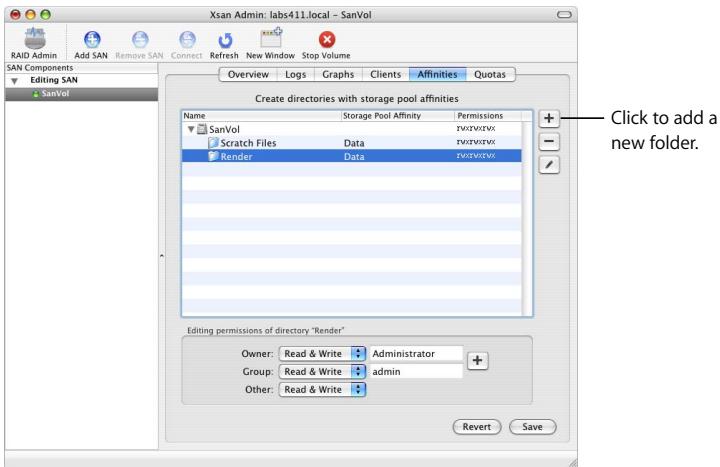Click the dimmed Remove SAN icon
Screen dimensions: 720x467
140,39
